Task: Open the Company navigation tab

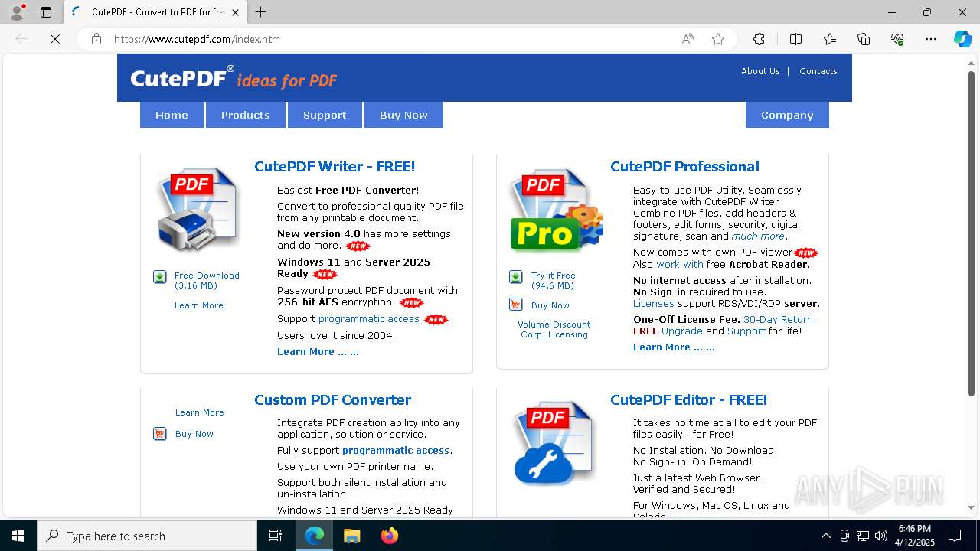Action: coord(787,115)
